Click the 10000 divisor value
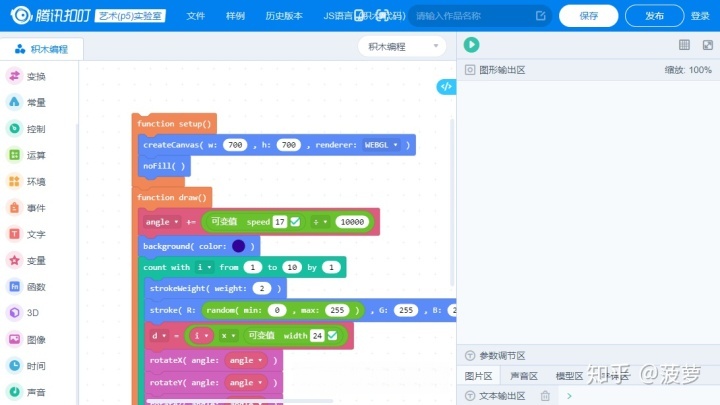The width and height of the screenshot is (720, 405). coord(352,222)
